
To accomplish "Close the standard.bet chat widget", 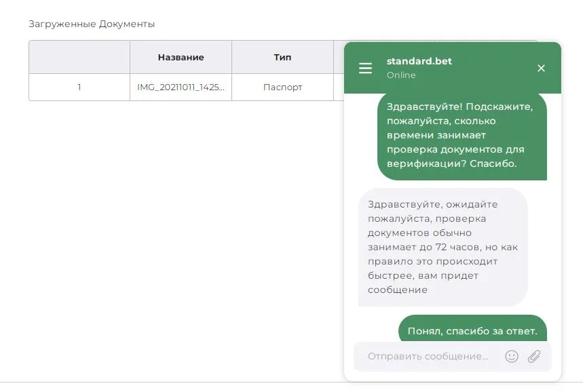I will [x=541, y=68].
